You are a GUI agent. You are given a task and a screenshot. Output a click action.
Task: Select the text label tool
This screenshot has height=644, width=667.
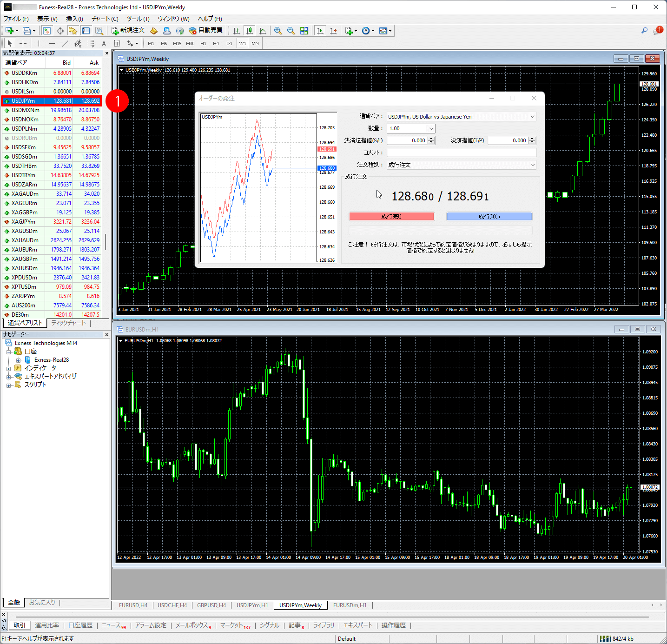click(x=117, y=43)
